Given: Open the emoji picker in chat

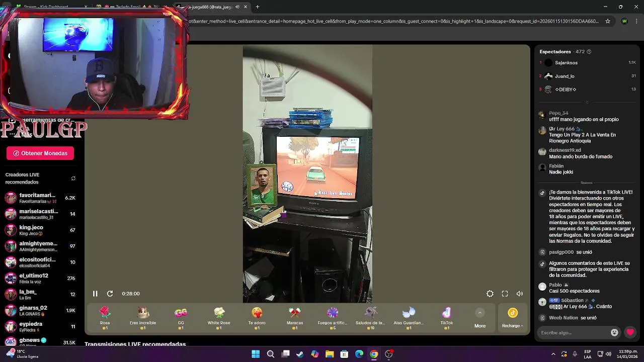Looking at the screenshot, I should (x=614, y=332).
